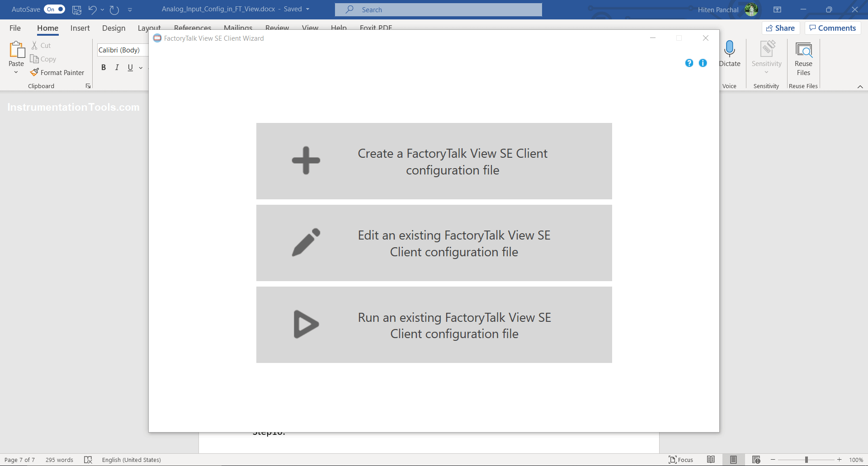Open the underline style dropdown arrow
868x466 pixels.
pyautogui.click(x=141, y=68)
